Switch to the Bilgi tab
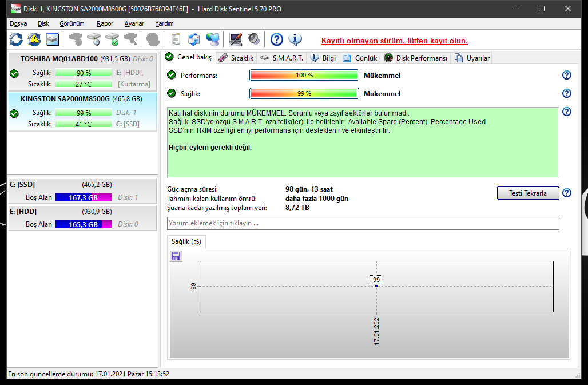This screenshot has width=588, height=385. click(x=323, y=58)
